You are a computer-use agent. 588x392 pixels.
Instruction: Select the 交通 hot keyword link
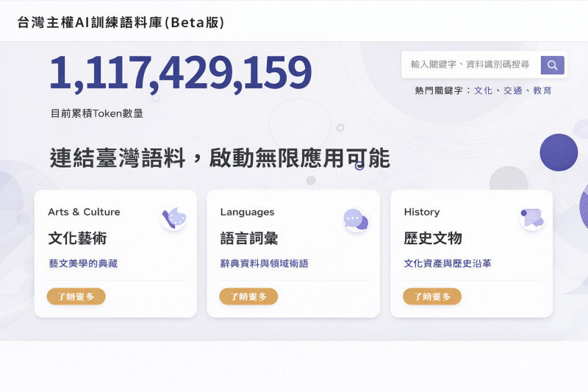tap(512, 90)
